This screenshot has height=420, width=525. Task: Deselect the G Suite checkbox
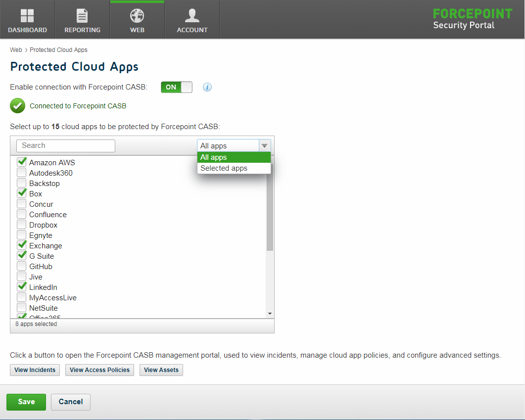point(22,256)
